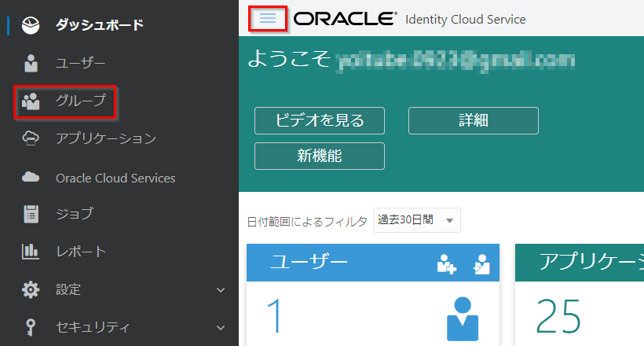
Task: Click the 詳細 button
Action: point(473,121)
